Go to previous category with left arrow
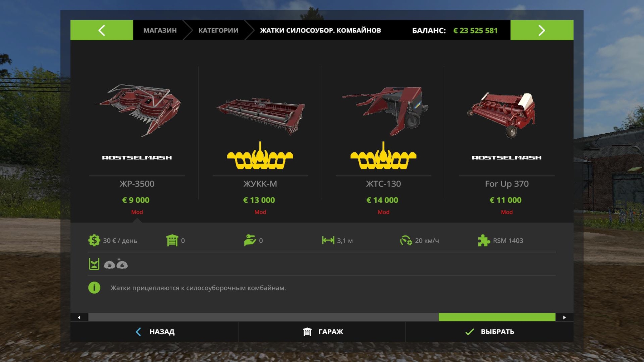Screen dimensions: 644x362 (102, 30)
